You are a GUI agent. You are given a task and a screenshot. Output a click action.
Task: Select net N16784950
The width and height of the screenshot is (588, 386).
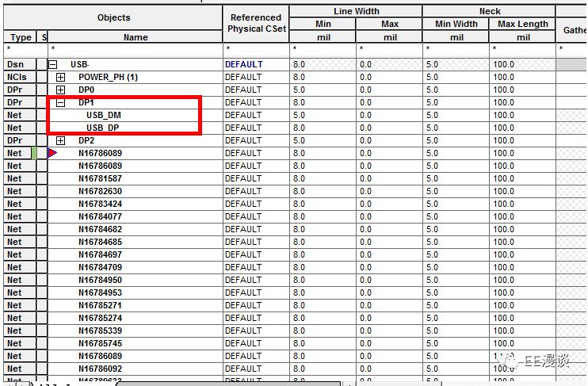coord(100,281)
